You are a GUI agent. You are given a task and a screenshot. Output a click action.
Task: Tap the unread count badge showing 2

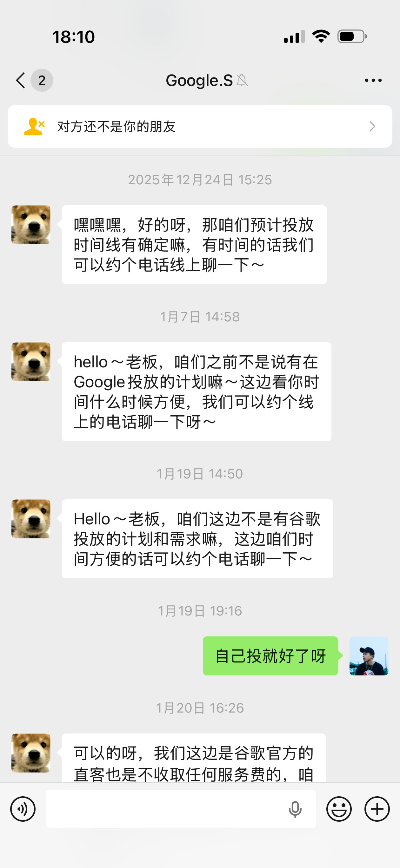pyautogui.click(x=42, y=81)
